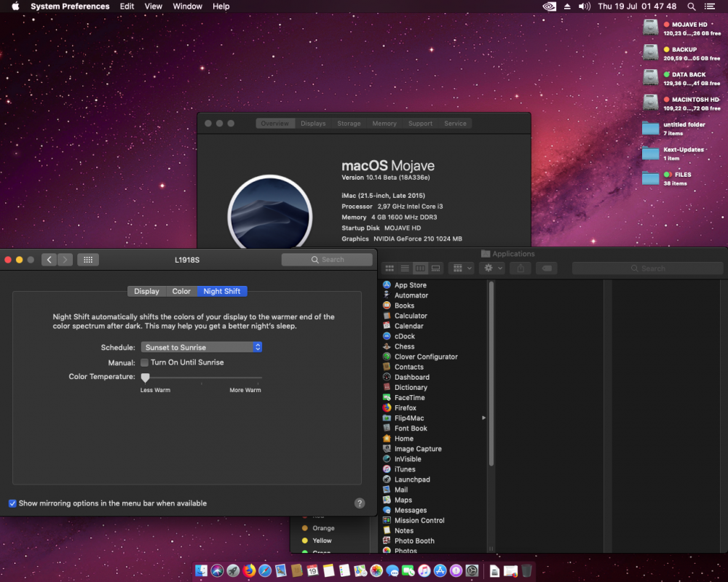Open Finder from the Dock
Viewport: 728px width, 582px height.
(201, 570)
